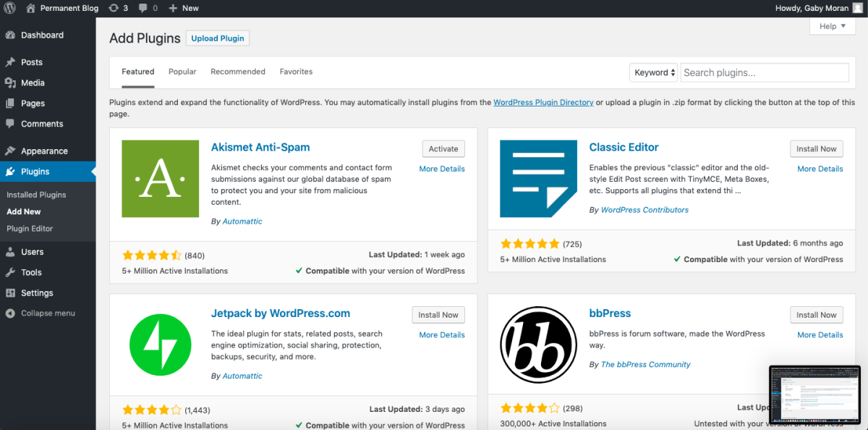Screen dimensions: 868x430
Task: Click the Tools wrench icon
Action: [13, 272]
